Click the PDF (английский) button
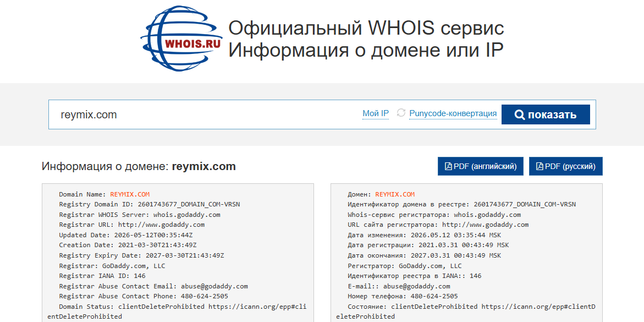The width and height of the screenshot is (644, 322). point(481,166)
